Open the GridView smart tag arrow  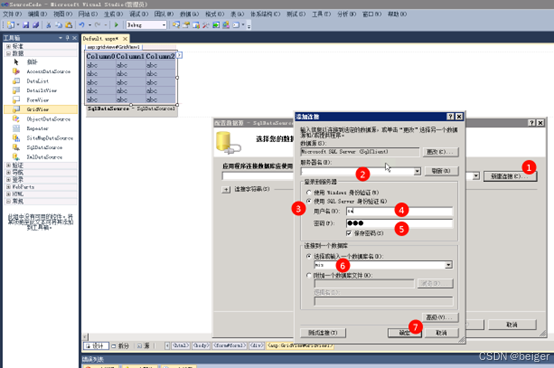click(x=179, y=55)
